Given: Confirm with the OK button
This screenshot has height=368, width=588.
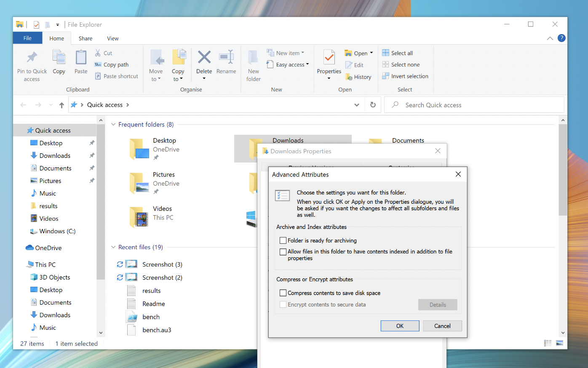Looking at the screenshot, I should click(399, 325).
